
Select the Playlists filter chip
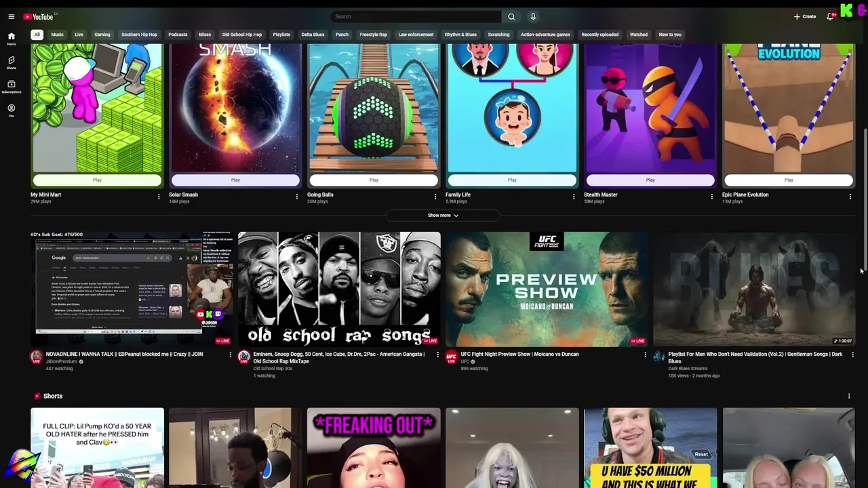click(x=281, y=35)
